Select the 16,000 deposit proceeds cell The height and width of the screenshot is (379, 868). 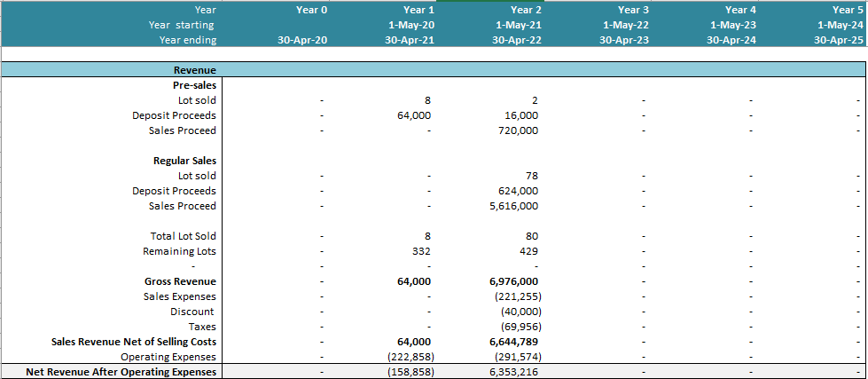click(x=520, y=115)
